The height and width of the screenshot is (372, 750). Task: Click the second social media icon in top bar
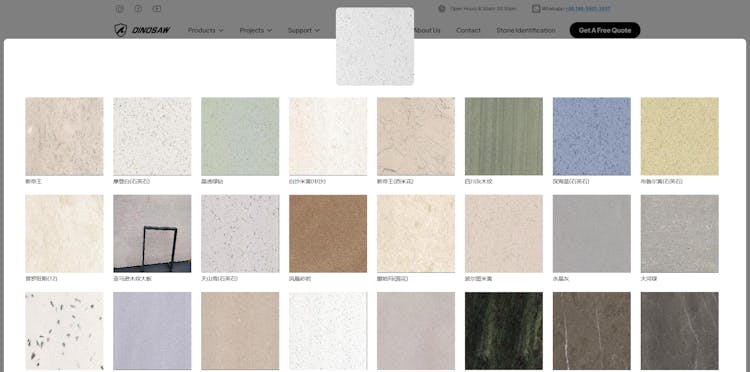138,9
